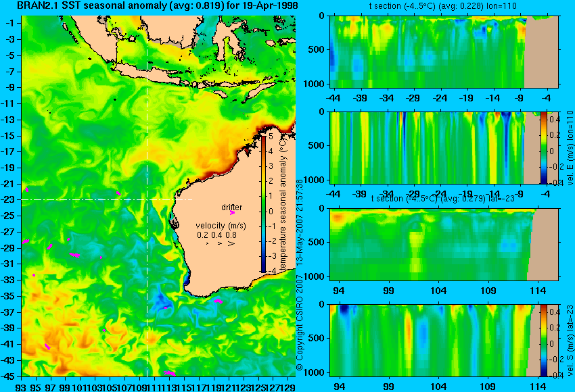Click the '-44' latitude tick under lon=110 temperature section

pos(333,98)
